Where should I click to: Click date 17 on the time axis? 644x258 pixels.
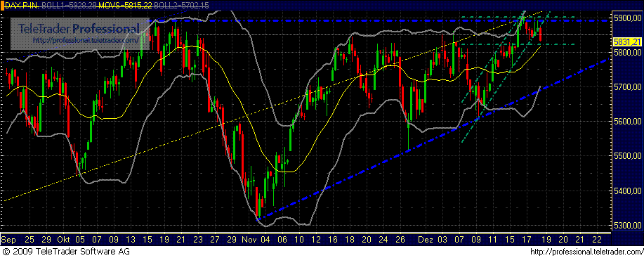tap(527, 239)
